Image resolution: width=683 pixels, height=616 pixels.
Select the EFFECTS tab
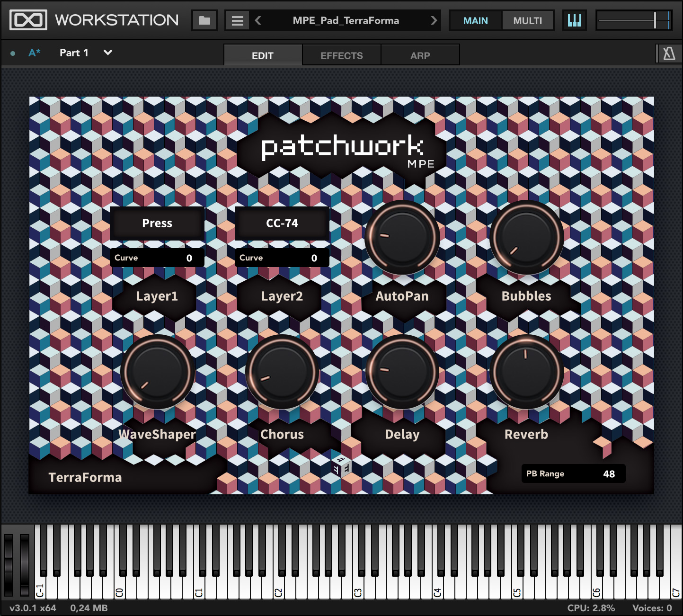pos(341,55)
